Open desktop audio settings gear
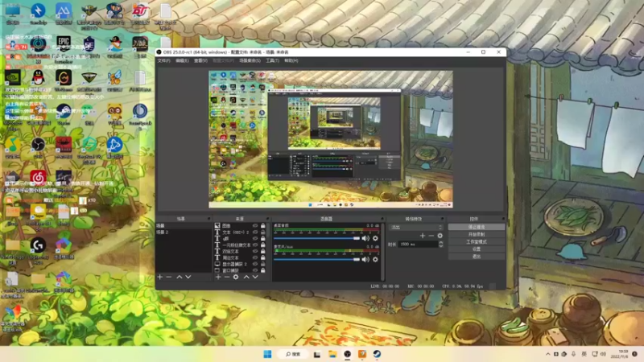644x362 pixels. click(x=375, y=238)
